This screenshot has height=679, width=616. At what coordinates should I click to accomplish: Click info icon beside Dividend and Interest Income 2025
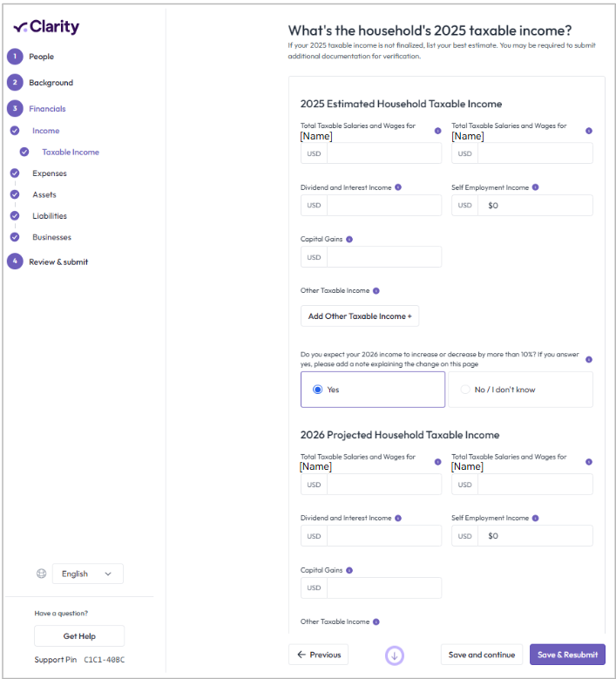[398, 187]
